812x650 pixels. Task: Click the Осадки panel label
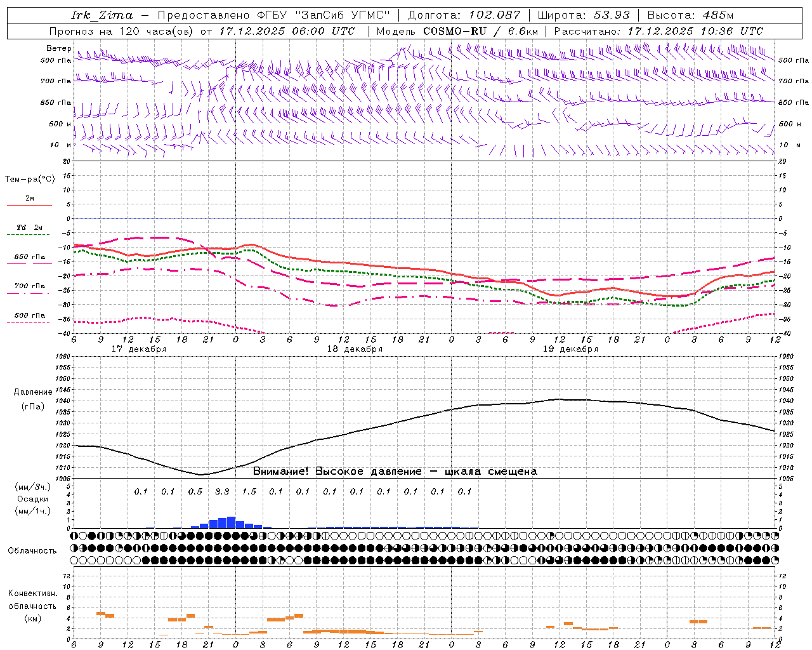[33, 500]
